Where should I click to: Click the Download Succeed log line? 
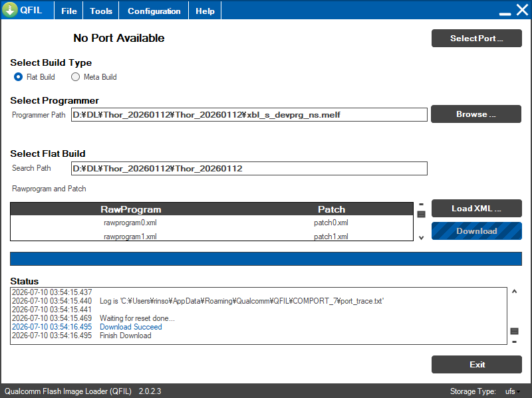coord(130,327)
